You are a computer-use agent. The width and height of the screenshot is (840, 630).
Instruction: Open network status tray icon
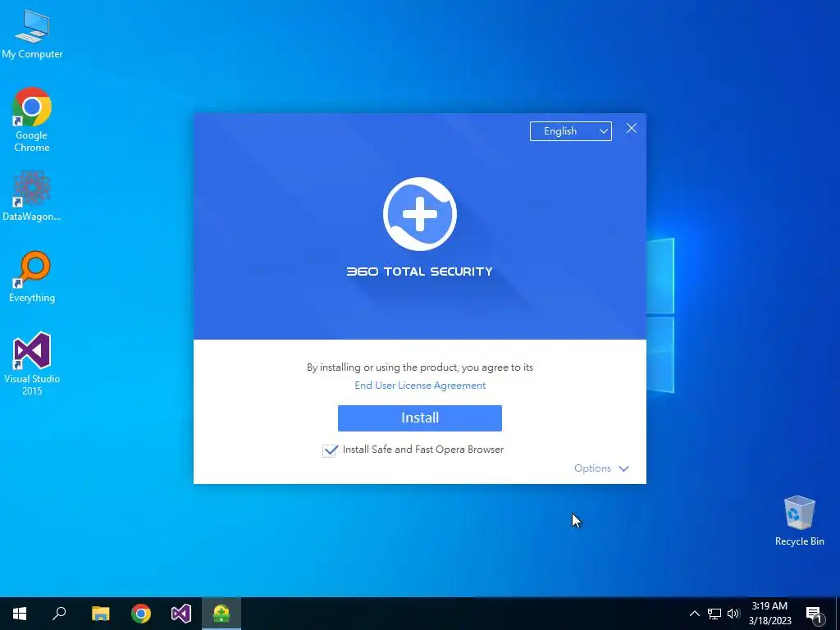pyautogui.click(x=714, y=614)
